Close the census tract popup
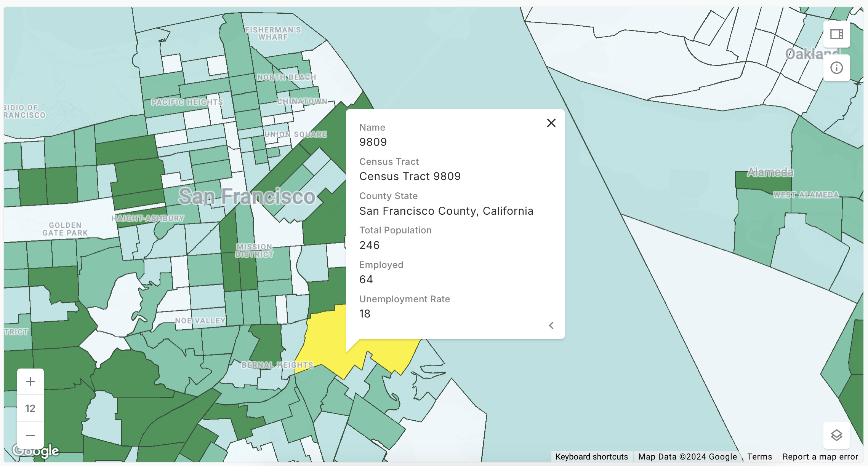 (551, 123)
